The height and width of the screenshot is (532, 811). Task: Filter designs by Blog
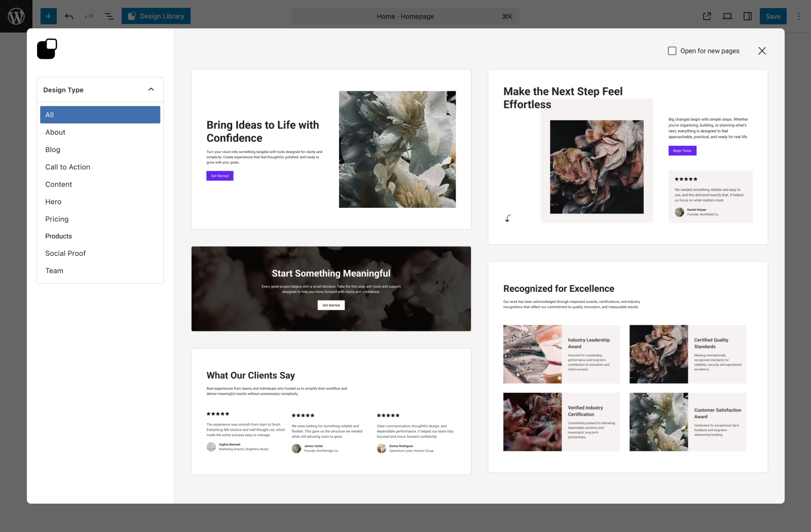click(100, 149)
